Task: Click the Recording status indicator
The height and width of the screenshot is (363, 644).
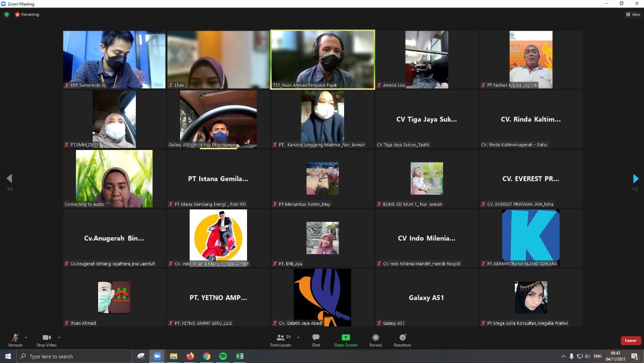Action: 27,15
